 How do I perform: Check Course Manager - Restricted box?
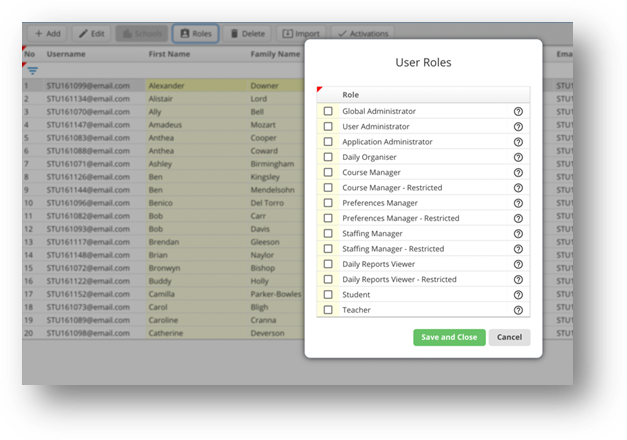click(328, 188)
